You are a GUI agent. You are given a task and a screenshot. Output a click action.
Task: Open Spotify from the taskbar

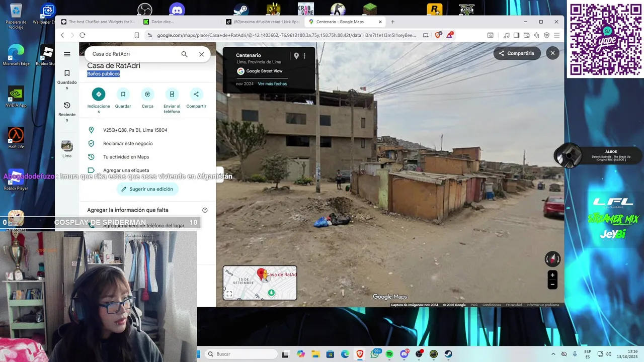point(389,354)
